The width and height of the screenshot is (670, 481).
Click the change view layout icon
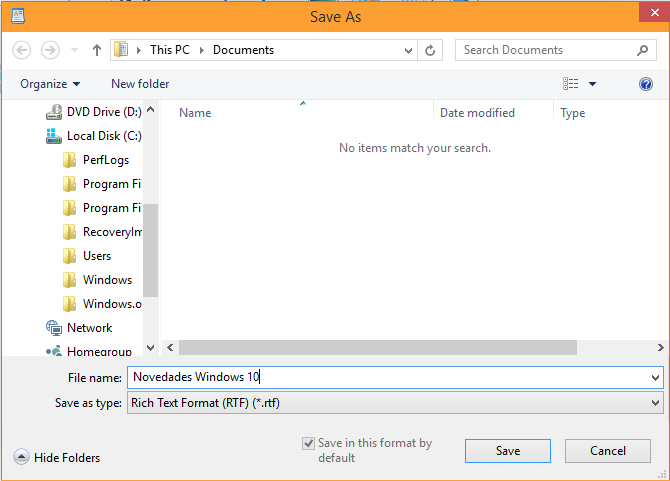point(571,84)
